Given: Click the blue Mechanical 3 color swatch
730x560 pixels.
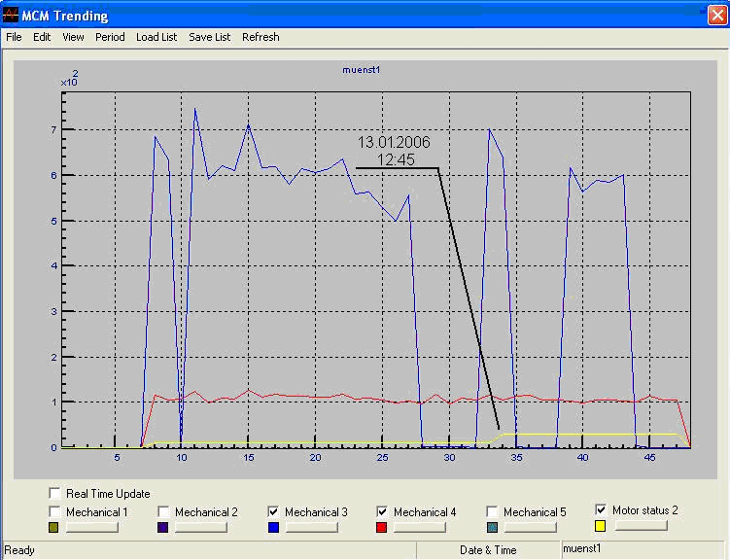Looking at the screenshot, I should pos(273,527).
